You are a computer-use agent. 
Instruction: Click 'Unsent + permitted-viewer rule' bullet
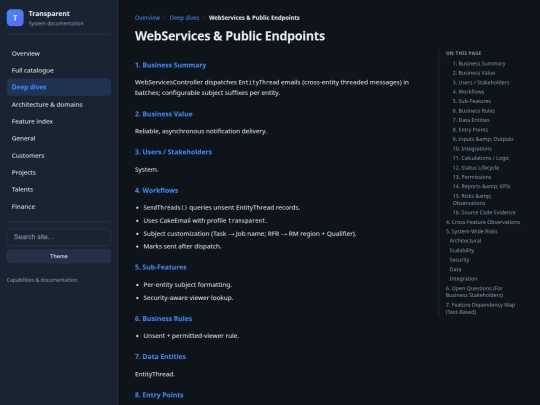[191, 336]
